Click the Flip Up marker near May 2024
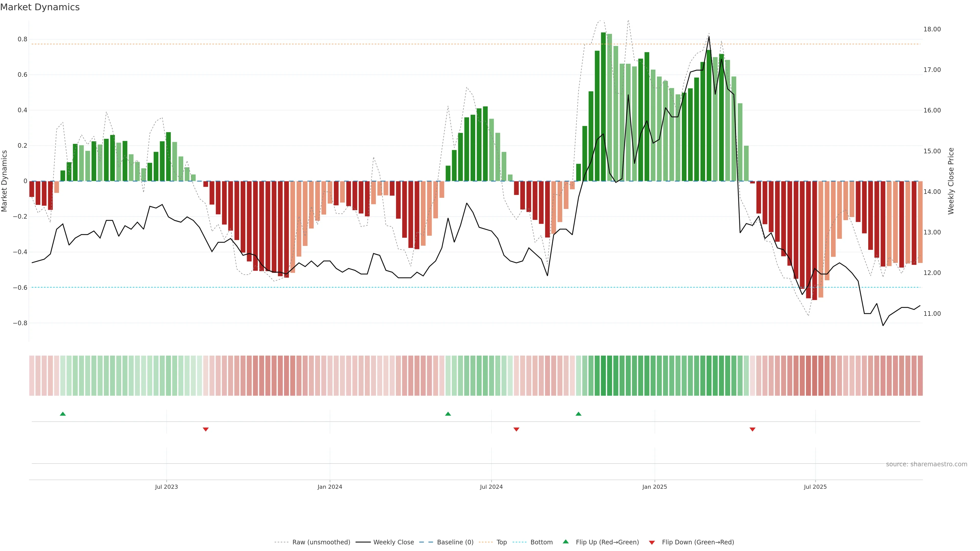 [448, 414]
